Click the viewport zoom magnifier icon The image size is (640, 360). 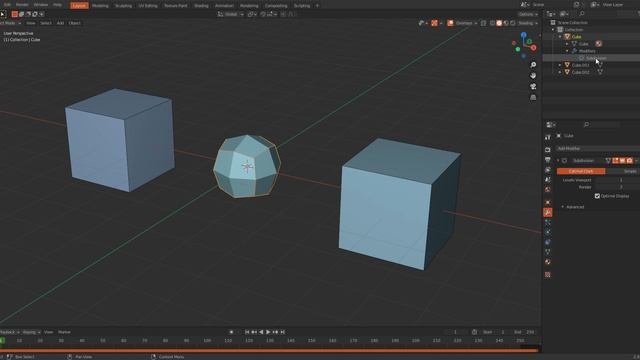pos(533,65)
